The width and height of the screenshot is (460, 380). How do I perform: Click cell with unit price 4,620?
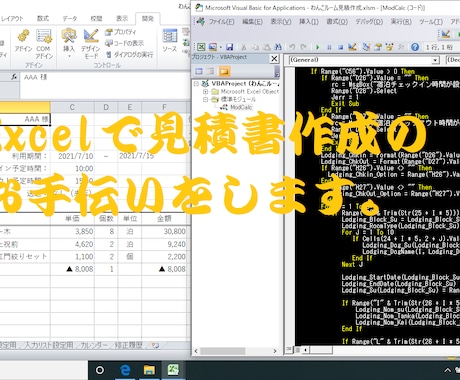click(x=72, y=244)
